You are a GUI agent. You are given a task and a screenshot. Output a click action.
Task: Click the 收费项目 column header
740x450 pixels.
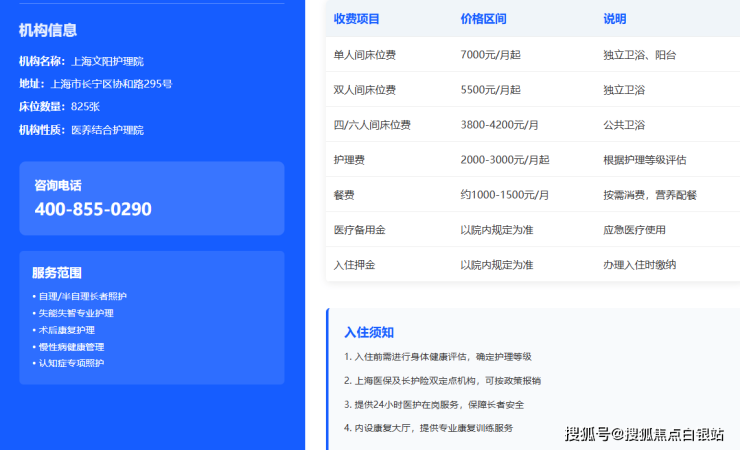click(356, 19)
